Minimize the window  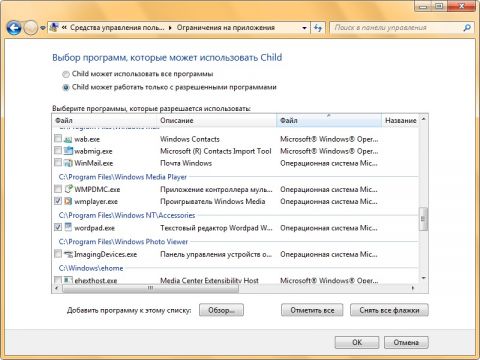pyautogui.click(x=424, y=6)
